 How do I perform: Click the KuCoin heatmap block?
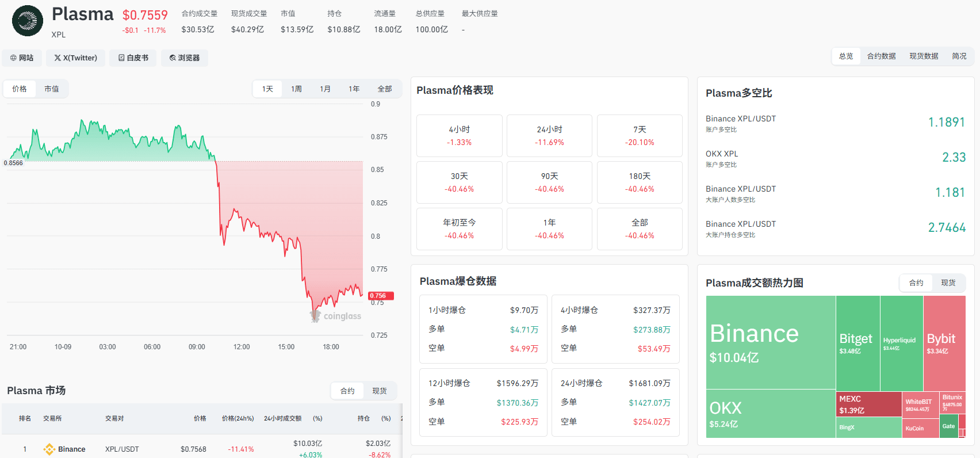pyautogui.click(x=920, y=428)
